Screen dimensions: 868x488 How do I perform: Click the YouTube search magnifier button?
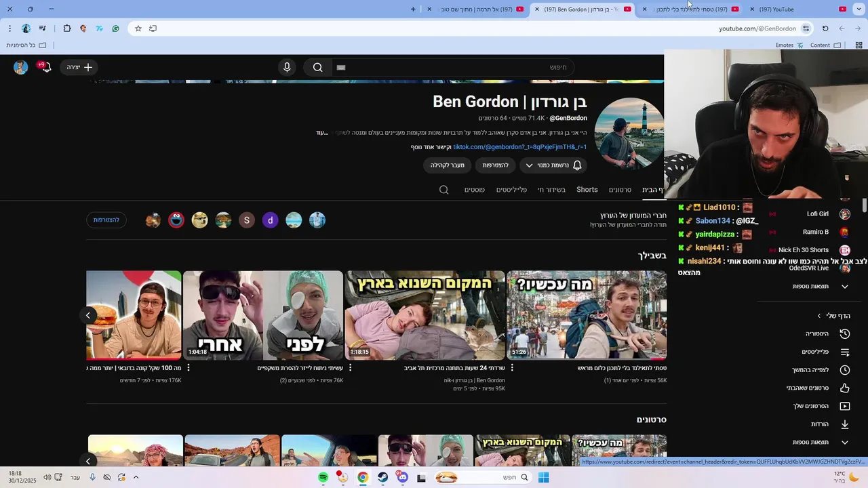[x=317, y=67]
